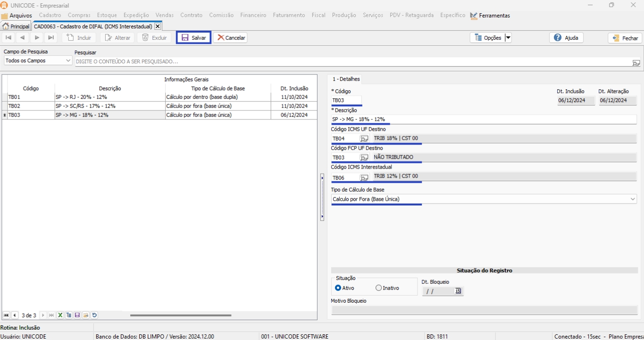Switch to the Principal tab
644x340 pixels.
(x=16, y=26)
